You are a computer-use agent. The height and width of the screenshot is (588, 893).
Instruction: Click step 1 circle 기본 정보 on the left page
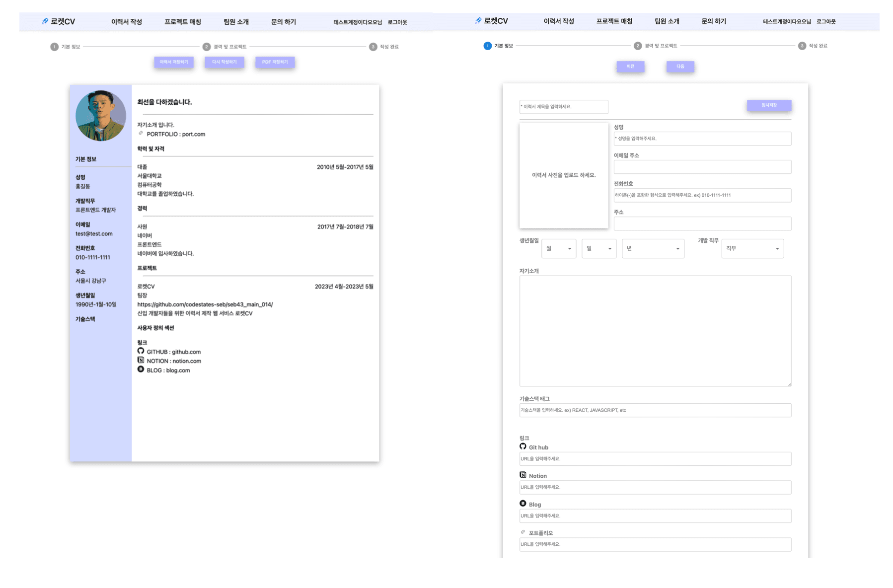tap(54, 47)
